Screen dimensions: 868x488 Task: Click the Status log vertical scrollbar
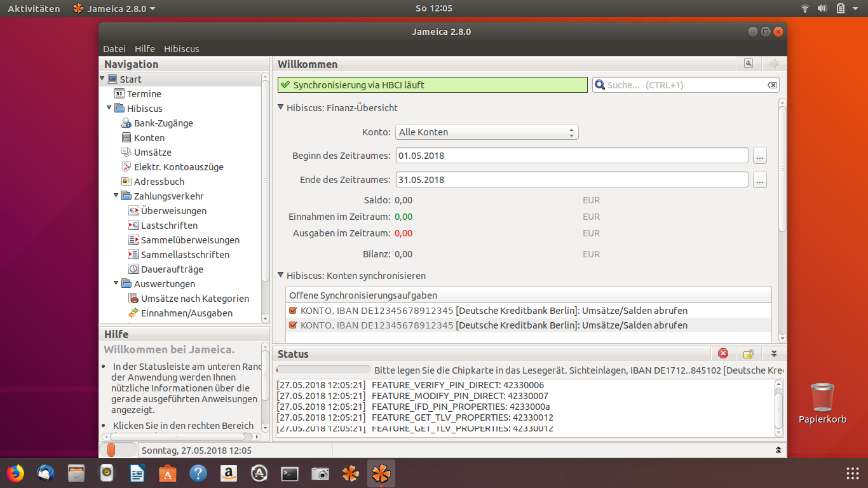(x=779, y=408)
